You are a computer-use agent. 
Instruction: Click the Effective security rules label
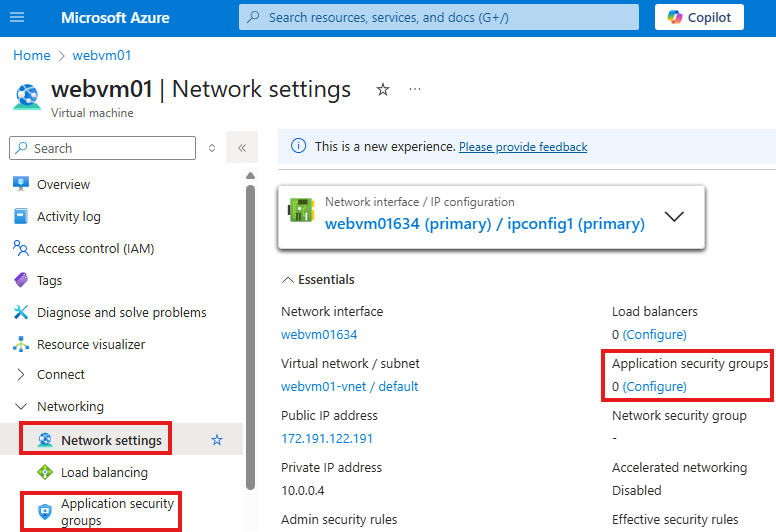[x=675, y=520]
